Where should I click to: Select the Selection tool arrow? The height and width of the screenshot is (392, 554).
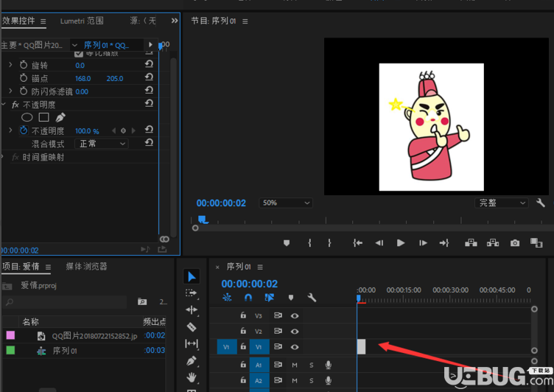(x=192, y=276)
